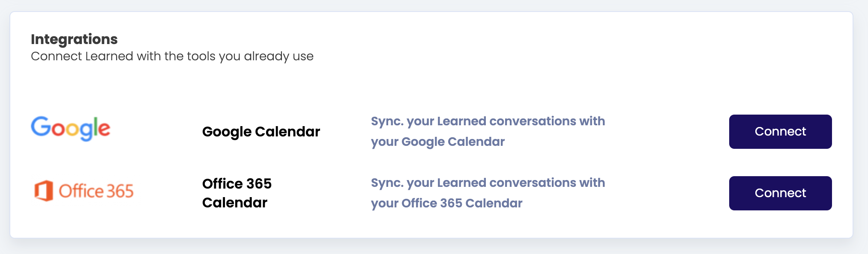Click the 'your Google Calendar' text line
This screenshot has height=254, width=868.
click(437, 142)
